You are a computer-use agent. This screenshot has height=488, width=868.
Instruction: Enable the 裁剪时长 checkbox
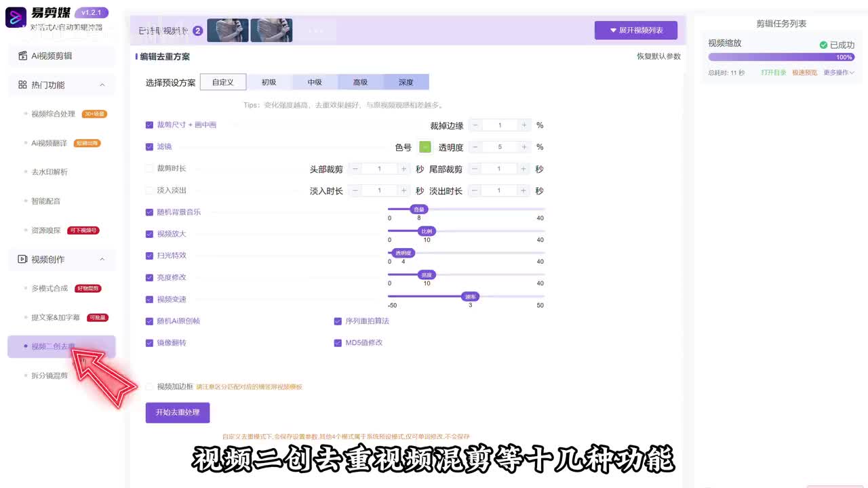click(149, 169)
